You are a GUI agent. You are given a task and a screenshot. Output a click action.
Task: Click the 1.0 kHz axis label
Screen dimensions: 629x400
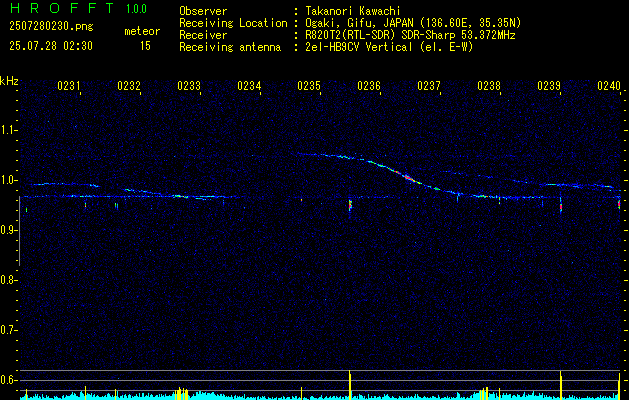8,180
